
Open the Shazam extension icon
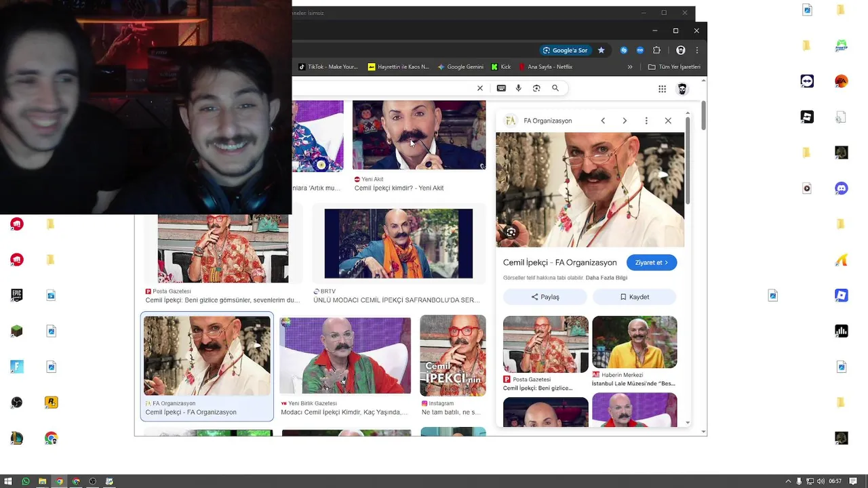624,50
